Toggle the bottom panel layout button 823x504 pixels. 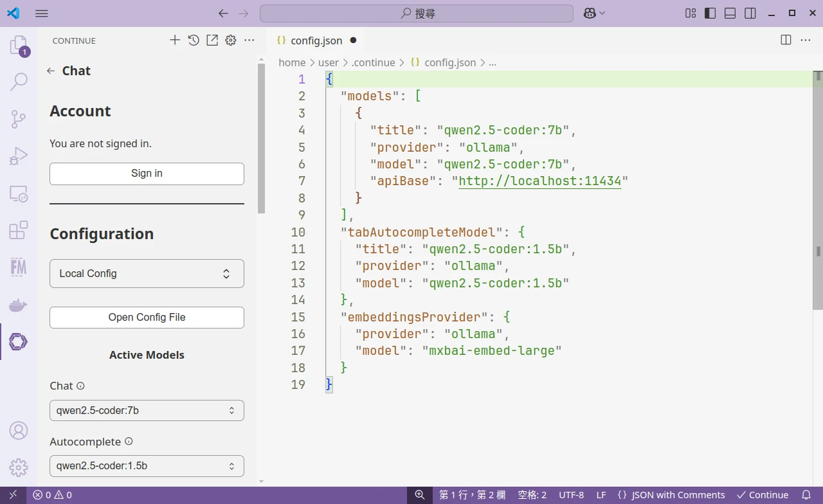730,13
